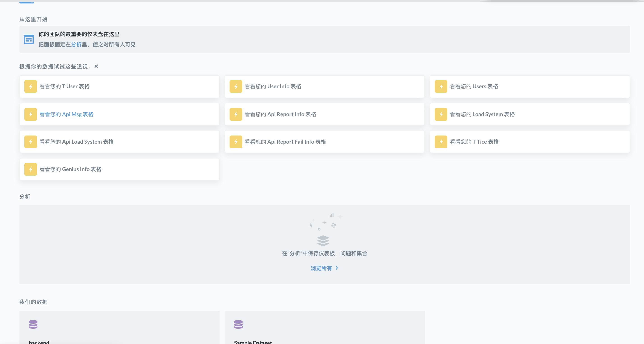
Task: Click the lightning icon beside T User
Action: [30, 86]
